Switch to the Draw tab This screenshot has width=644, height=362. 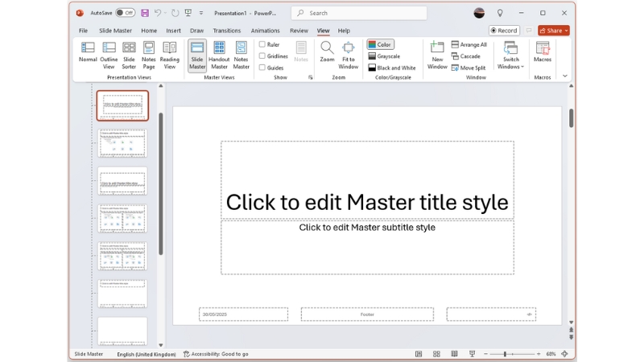tap(196, 31)
